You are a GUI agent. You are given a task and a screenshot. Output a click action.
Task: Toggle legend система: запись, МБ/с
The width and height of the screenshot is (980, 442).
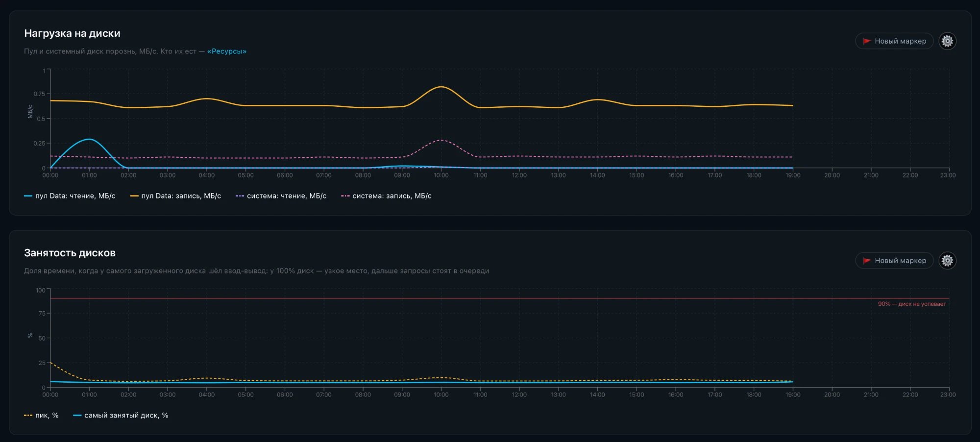coord(386,196)
